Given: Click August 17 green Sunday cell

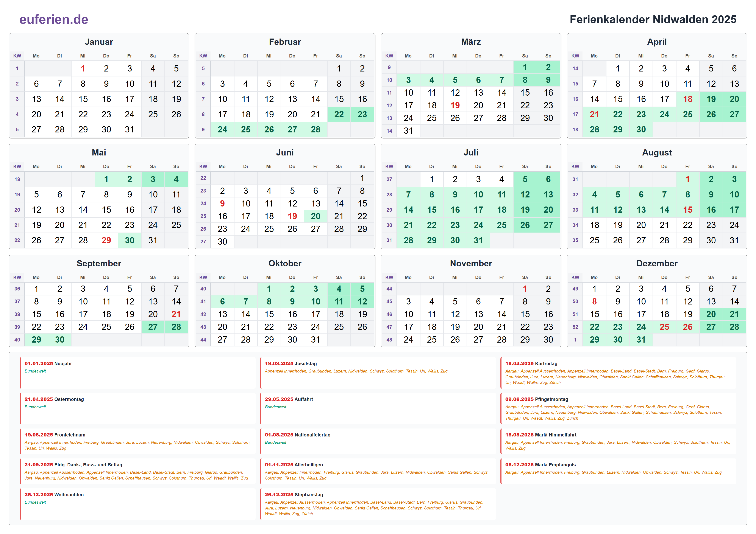Looking at the screenshot, I should [734, 210].
